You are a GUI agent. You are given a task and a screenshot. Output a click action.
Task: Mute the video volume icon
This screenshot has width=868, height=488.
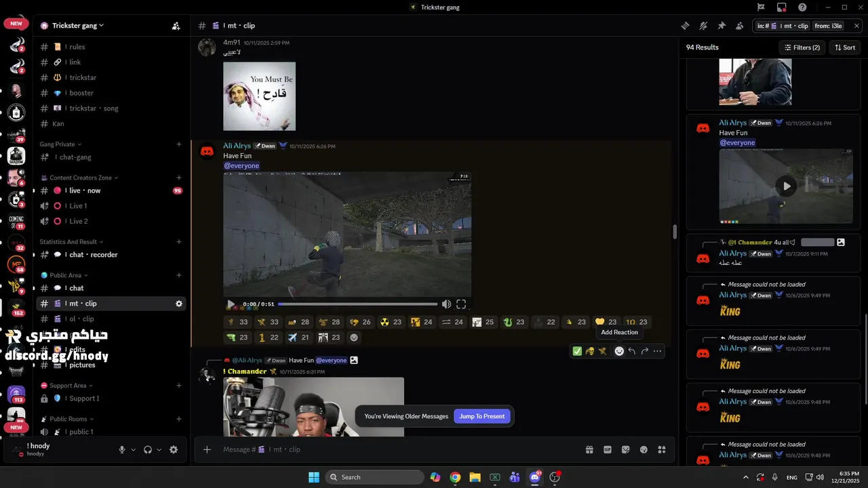coord(446,304)
